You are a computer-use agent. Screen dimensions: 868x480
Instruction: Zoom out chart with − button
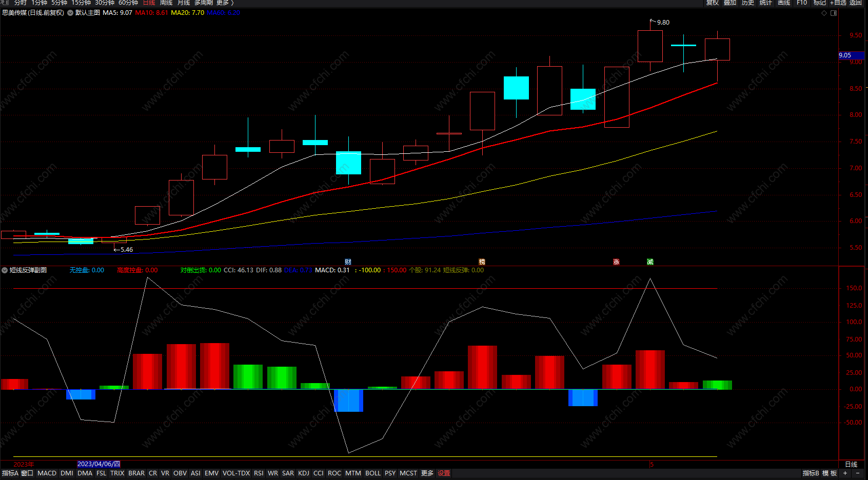858,473
